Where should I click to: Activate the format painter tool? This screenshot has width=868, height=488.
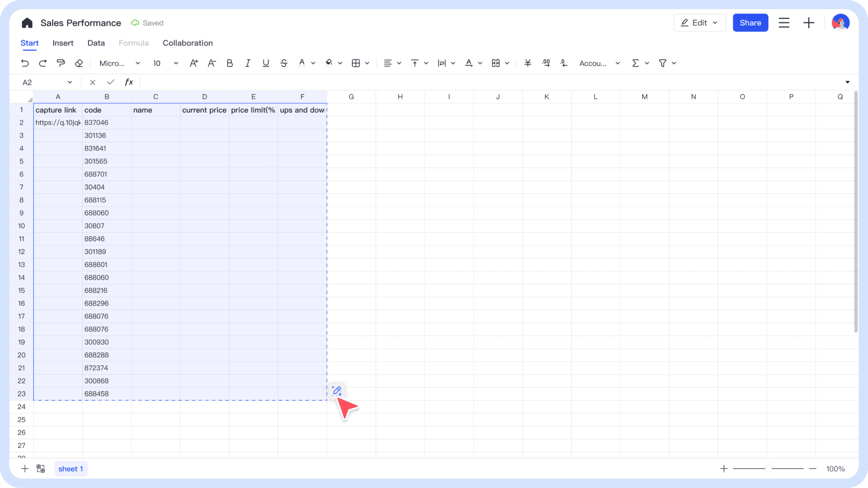click(61, 63)
